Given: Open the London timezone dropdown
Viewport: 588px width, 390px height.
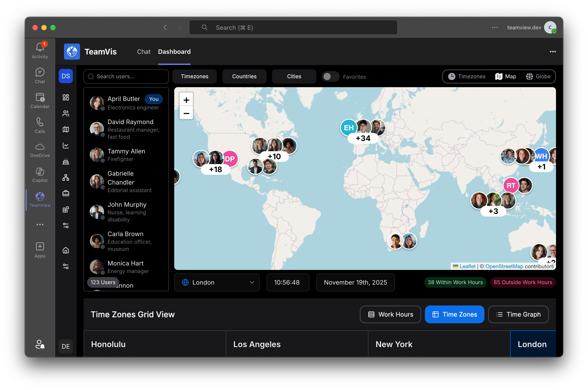Looking at the screenshot, I should pos(217,282).
